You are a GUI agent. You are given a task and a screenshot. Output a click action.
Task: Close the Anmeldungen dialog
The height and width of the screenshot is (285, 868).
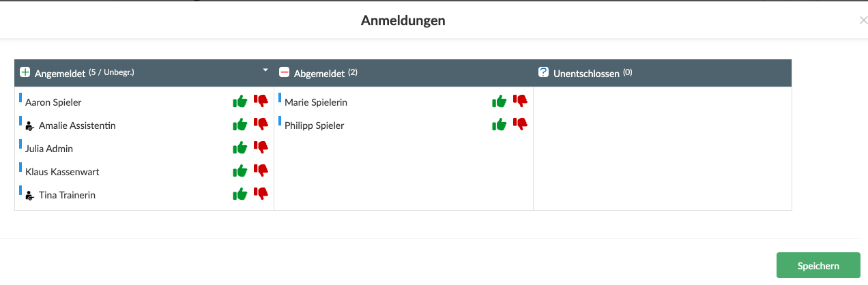point(863,21)
